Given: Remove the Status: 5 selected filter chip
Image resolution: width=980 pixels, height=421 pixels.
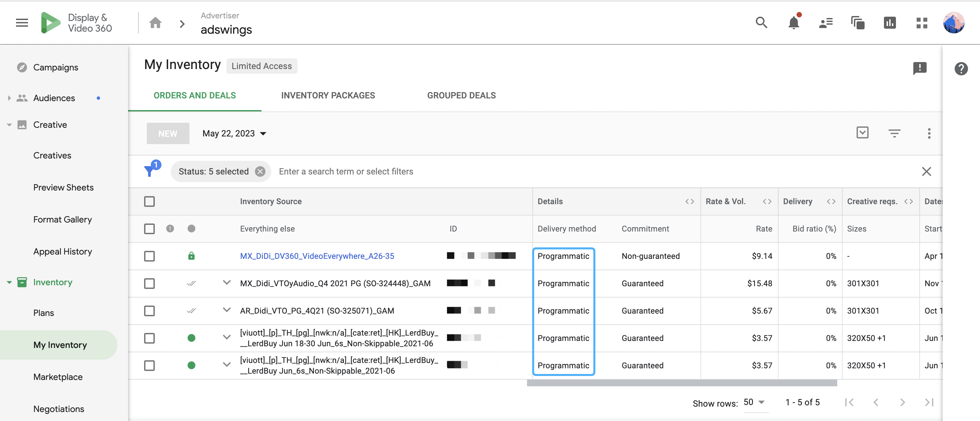Looking at the screenshot, I should (x=260, y=171).
